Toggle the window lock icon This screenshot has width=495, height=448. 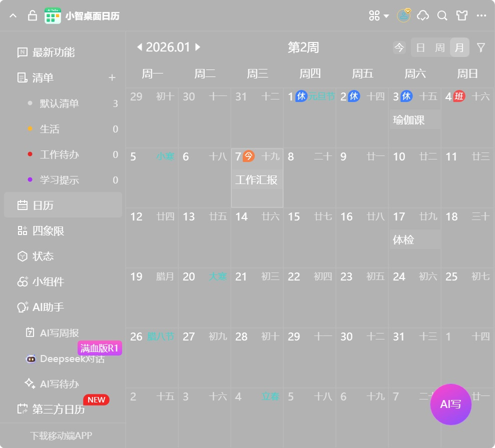32,15
